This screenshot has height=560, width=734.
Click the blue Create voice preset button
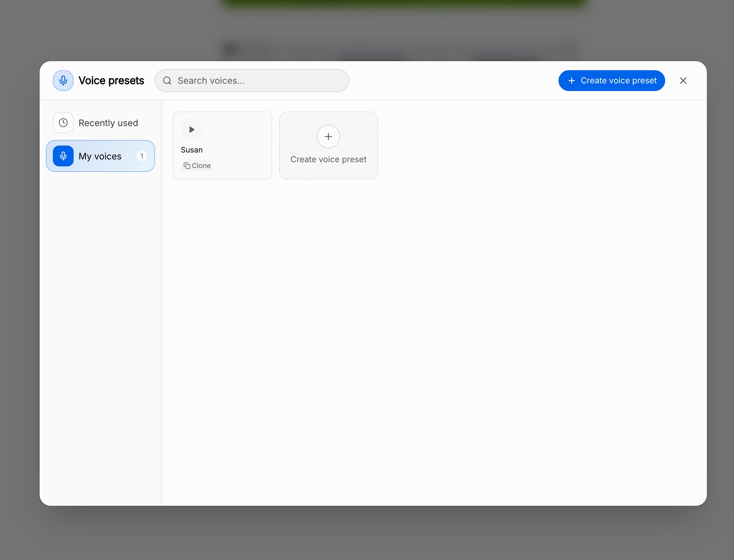pos(612,81)
